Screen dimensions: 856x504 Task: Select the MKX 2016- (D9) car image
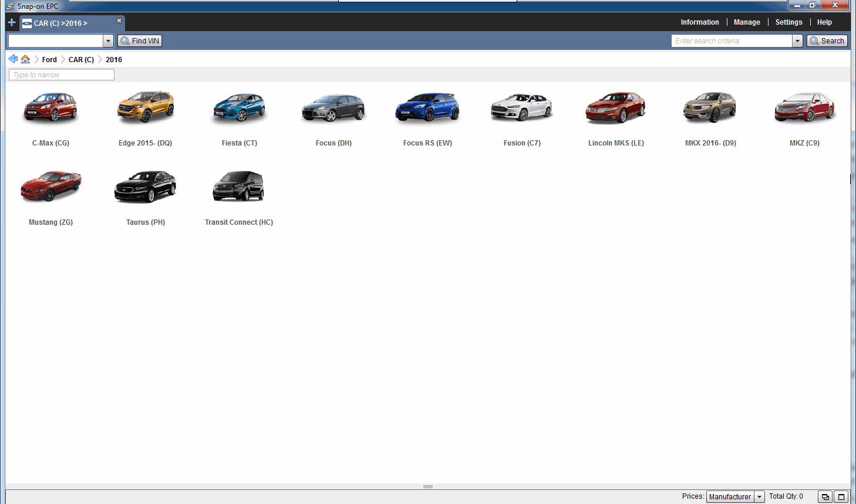tap(710, 107)
